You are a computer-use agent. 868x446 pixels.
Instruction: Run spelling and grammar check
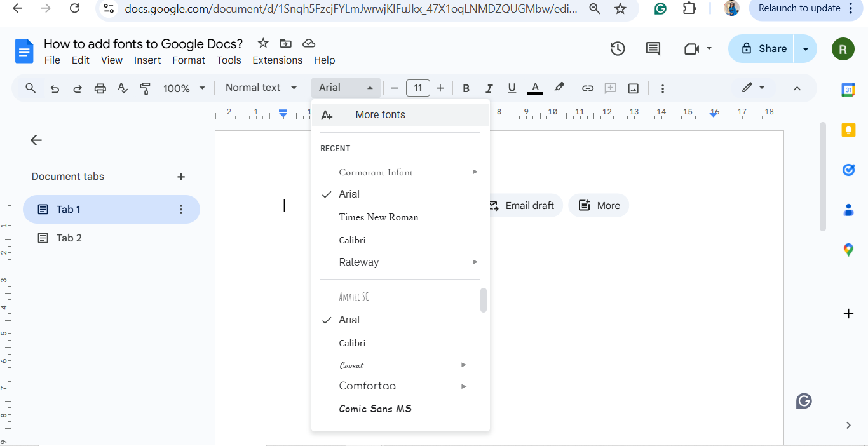point(123,88)
